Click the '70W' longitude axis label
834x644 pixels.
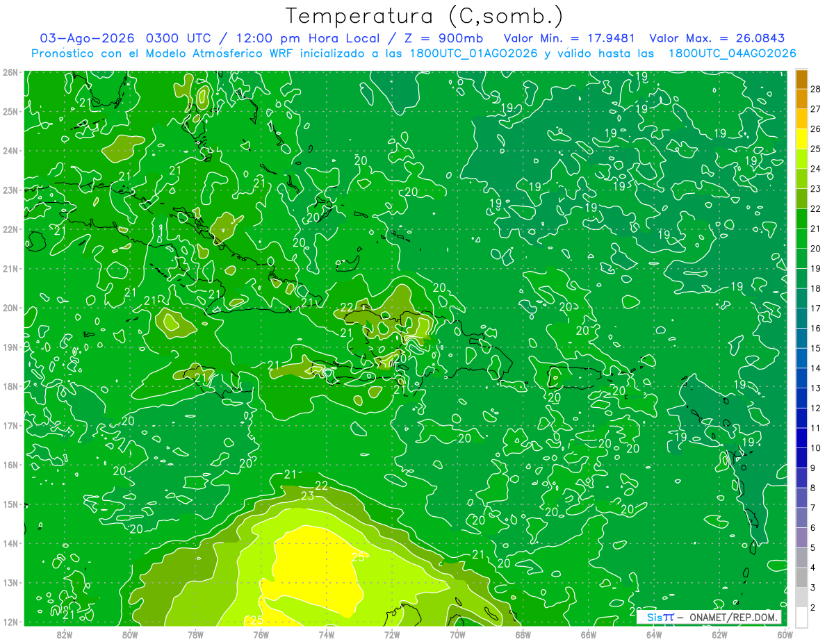pos(457,634)
